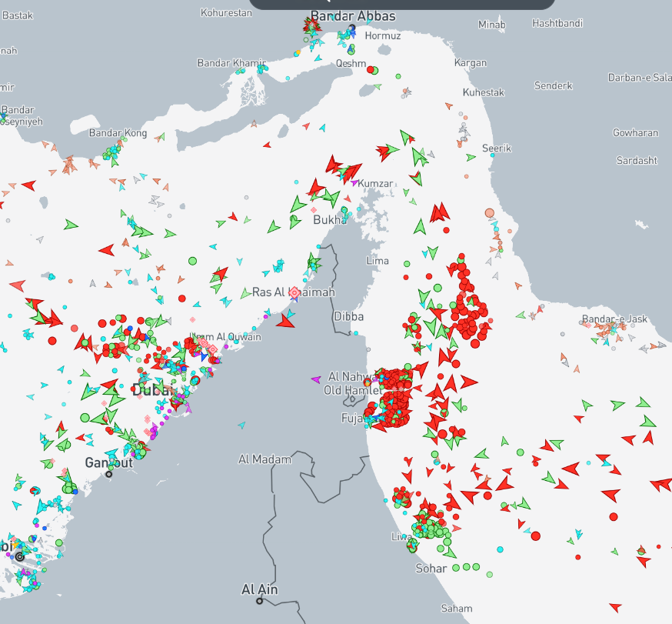672x624 pixels.
Task: Click the Sardasht label
Action: 637,160
